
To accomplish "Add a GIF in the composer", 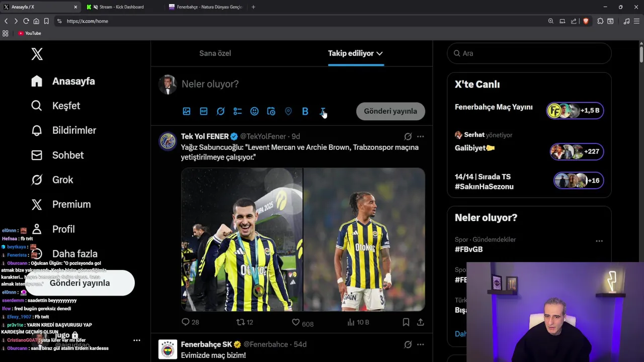I will coord(204,112).
